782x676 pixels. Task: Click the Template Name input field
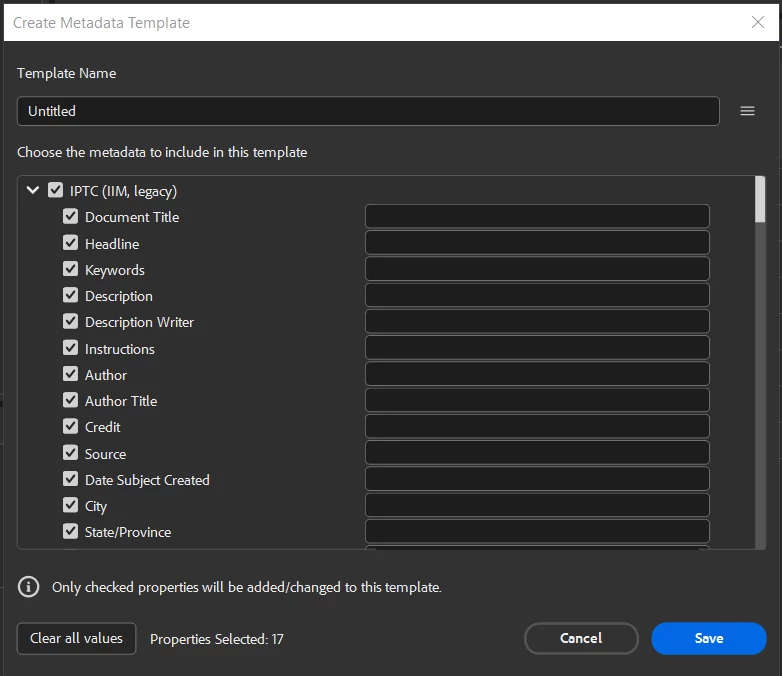coord(368,111)
